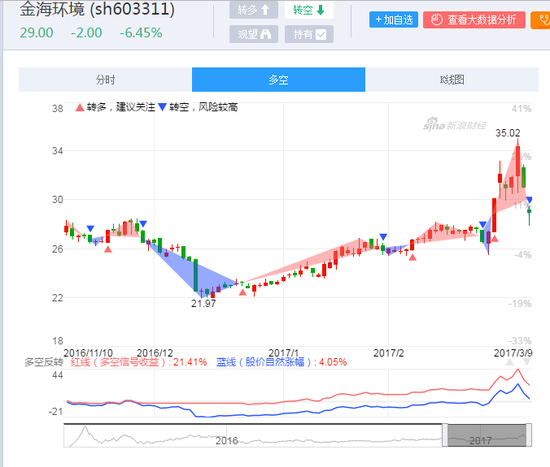Click the blue 转空 legend triangle
The height and width of the screenshot is (467, 550).
162,107
